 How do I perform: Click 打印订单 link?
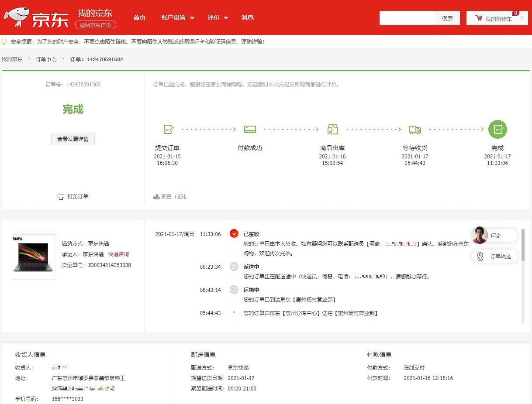point(78,197)
